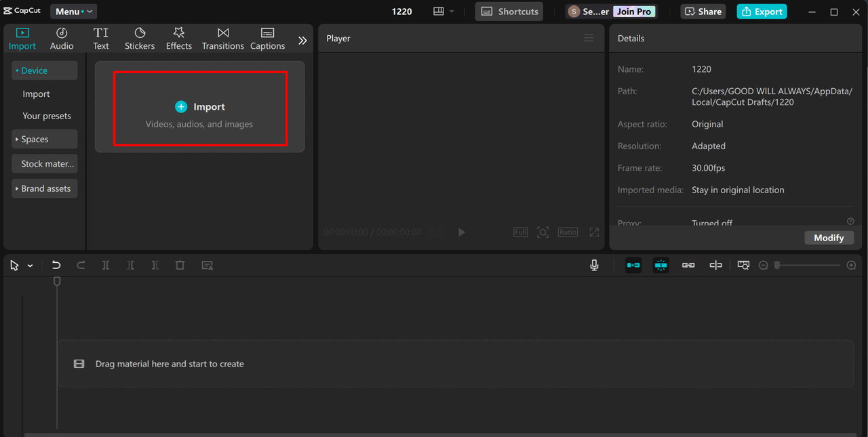Click the user account avatar

pos(574,12)
